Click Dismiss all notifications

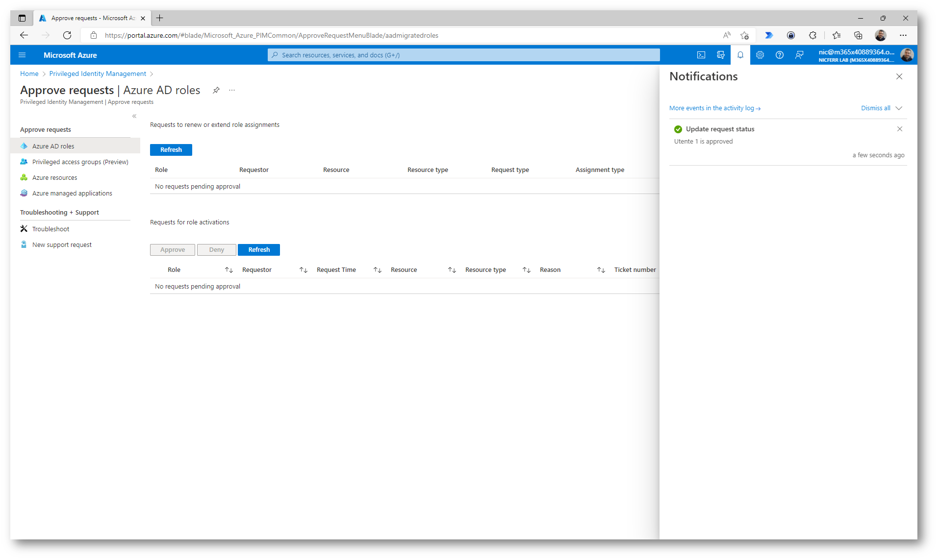click(876, 108)
